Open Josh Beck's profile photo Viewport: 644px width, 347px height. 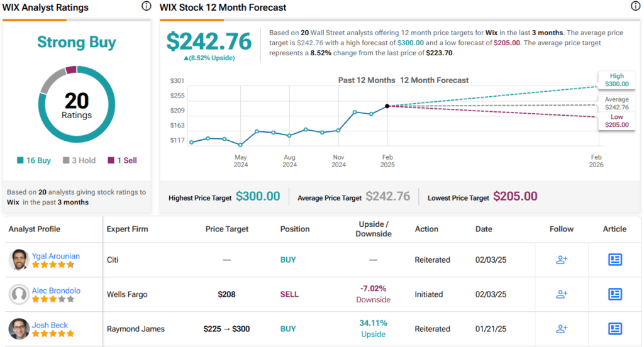click(19, 329)
